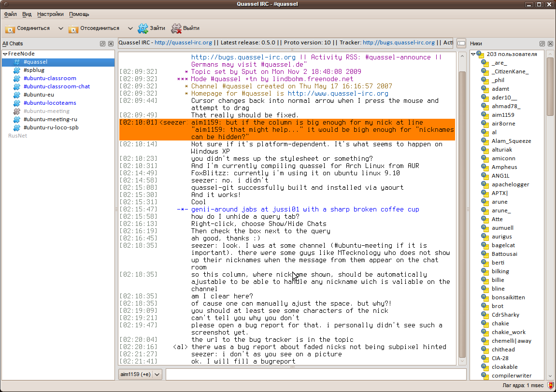Click the nick list scrollbar down arrow
556x392 pixels.
[x=550, y=376]
